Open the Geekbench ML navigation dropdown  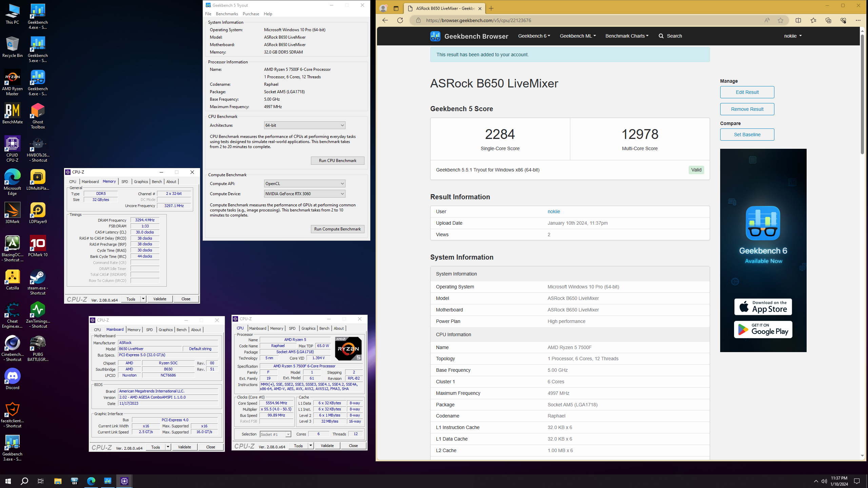577,36
